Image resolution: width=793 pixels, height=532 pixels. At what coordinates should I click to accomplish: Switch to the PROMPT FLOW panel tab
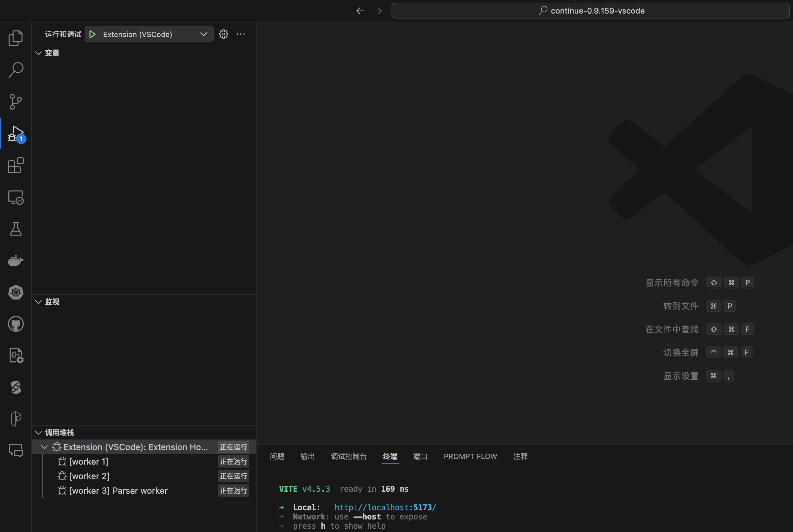tap(470, 457)
